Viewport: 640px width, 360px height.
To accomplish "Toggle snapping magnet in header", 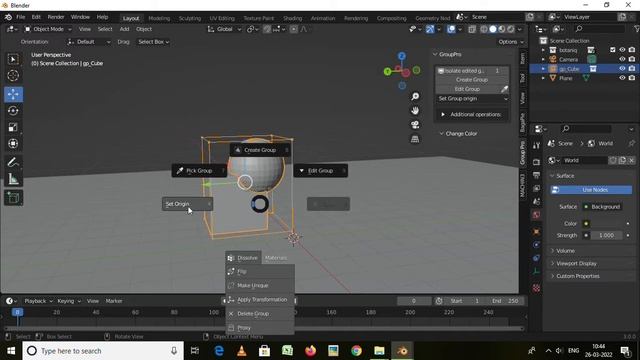I will click(x=267, y=29).
